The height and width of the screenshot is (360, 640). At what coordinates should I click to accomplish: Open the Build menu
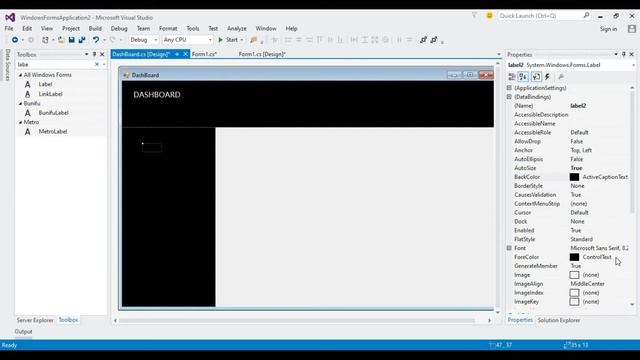[x=95, y=29]
